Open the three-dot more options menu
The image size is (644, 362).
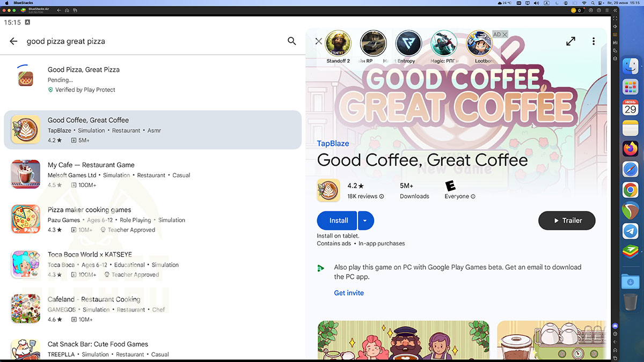[594, 41]
